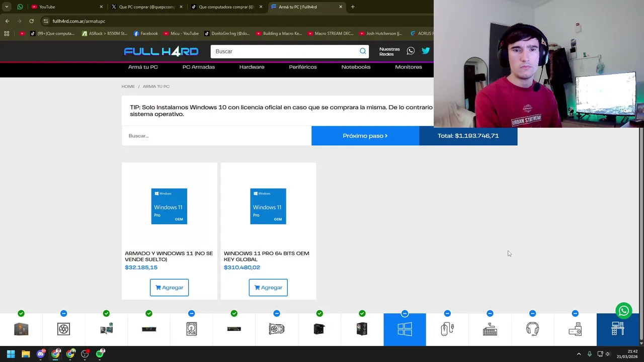Click the 'ARMA TU PC' breadcrumb

click(x=156, y=86)
